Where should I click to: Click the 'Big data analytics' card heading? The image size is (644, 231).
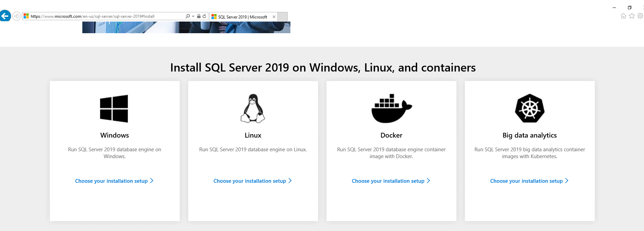[530, 136]
